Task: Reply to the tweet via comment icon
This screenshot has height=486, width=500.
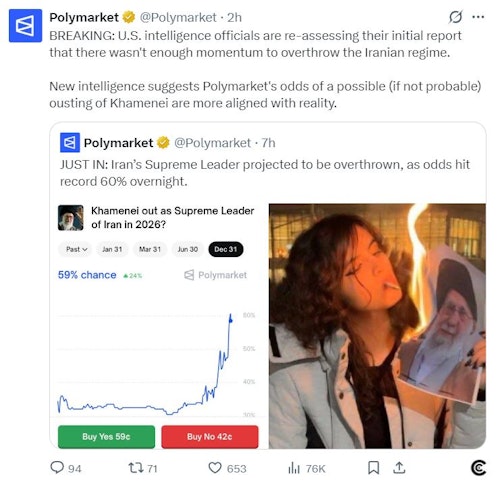Action: click(x=57, y=467)
